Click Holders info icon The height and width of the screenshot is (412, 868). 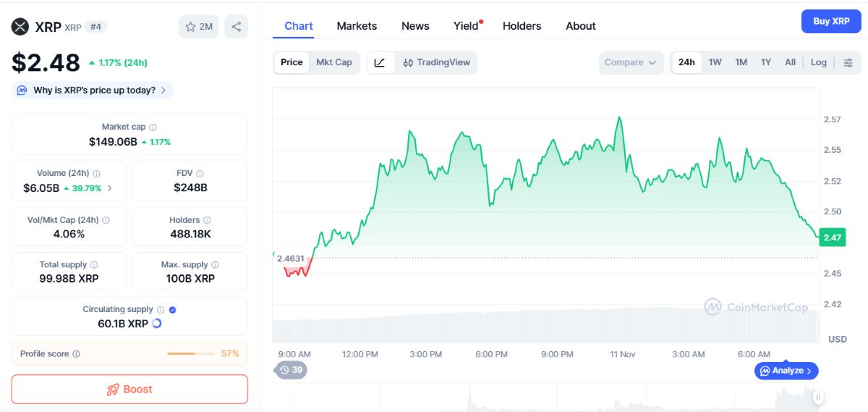[207, 220]
